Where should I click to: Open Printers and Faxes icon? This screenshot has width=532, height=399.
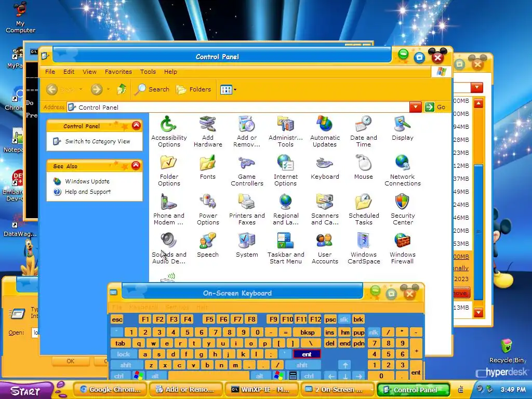coord(247,210)
